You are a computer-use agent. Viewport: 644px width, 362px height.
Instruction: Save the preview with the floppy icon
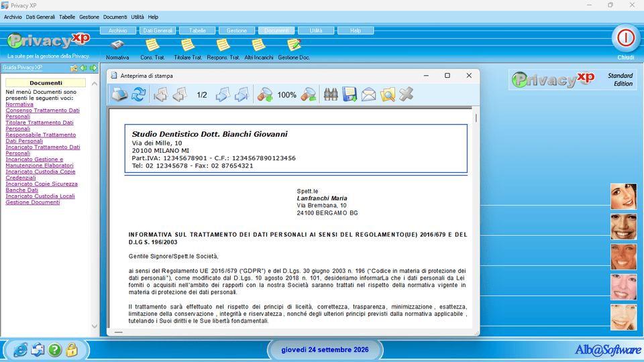point(350,95)
